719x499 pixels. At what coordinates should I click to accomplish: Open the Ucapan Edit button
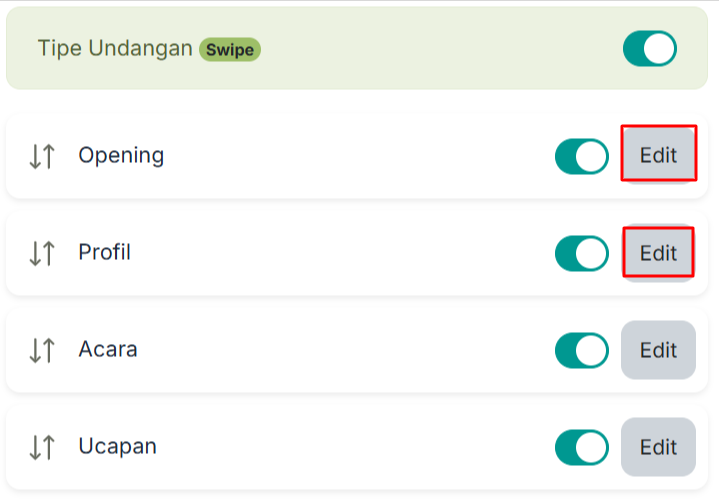658,447
